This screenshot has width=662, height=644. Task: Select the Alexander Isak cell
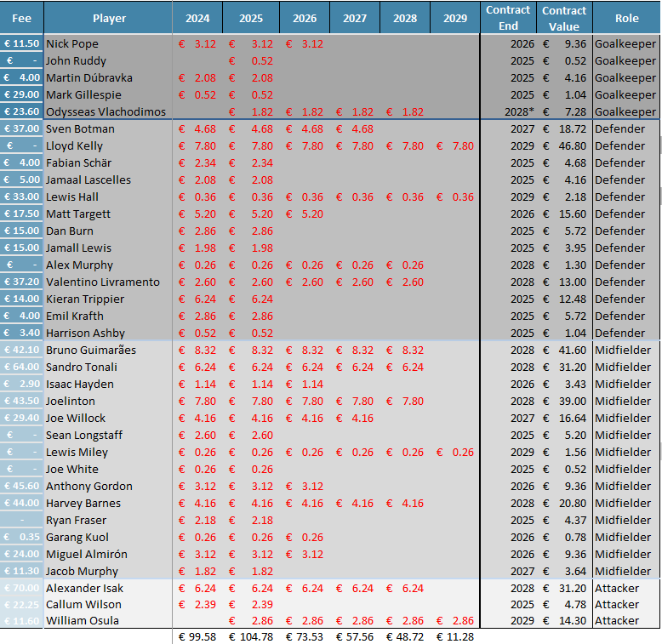point(108,588)
